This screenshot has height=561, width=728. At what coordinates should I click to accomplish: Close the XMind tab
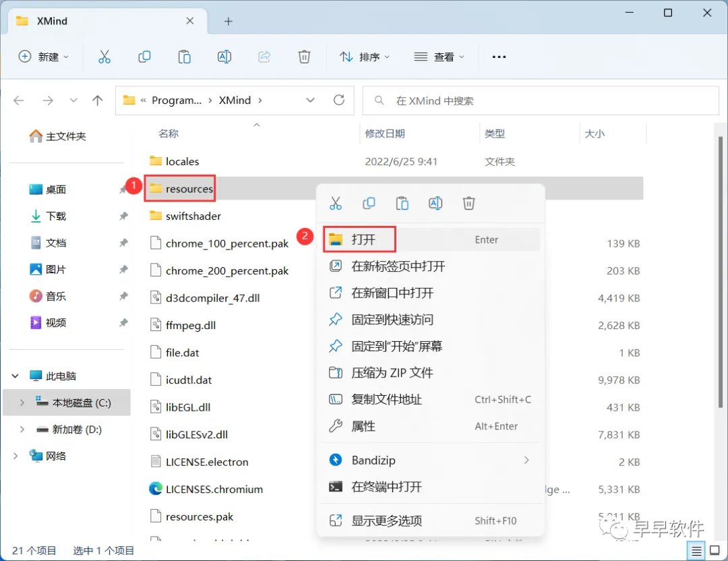190,21
